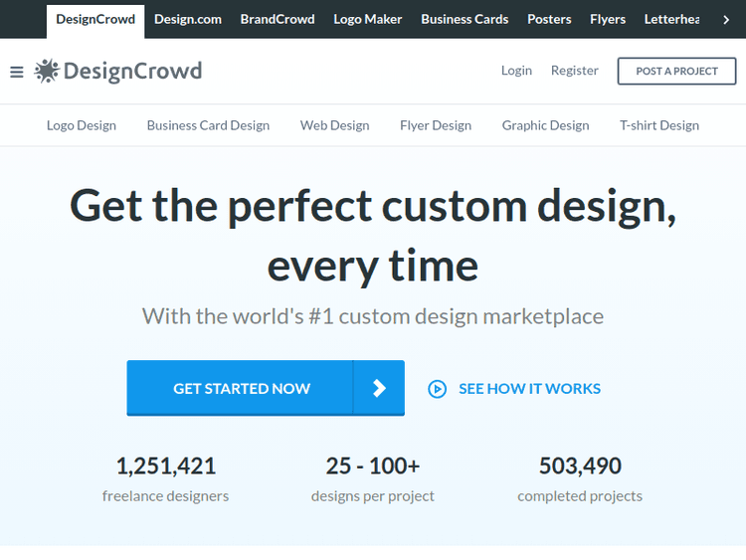Select the Posters tab

click(x=549, y=20)
